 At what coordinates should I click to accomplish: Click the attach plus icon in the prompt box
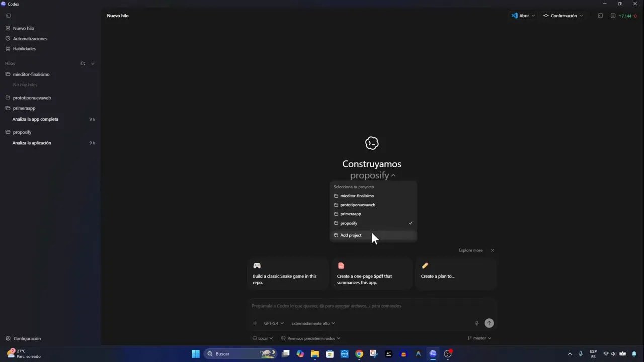(x=254, y=323)
